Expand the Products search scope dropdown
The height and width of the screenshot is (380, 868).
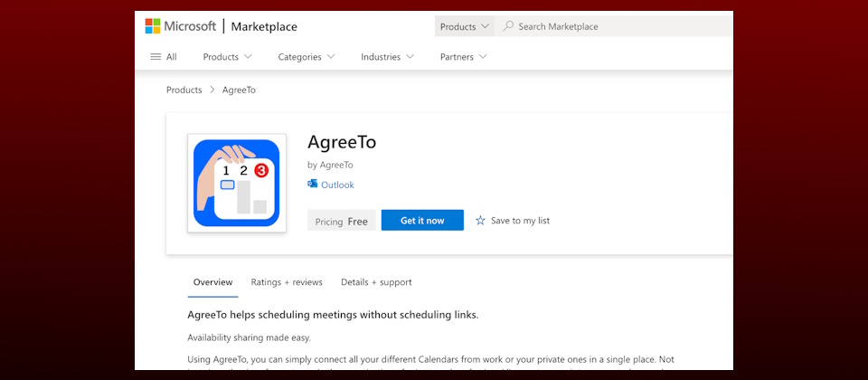pyautogui.click(x=465, y=26)
